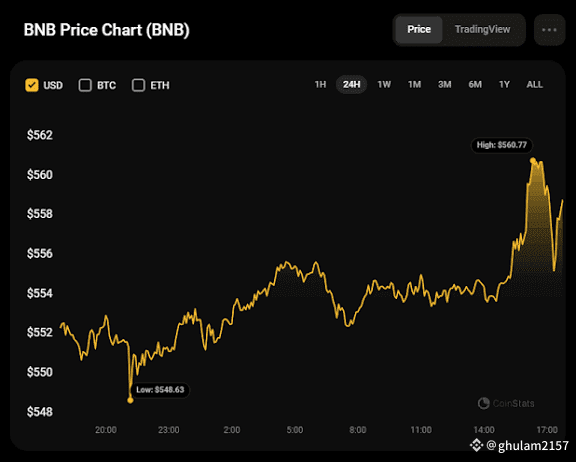Image resolution: width=576 pixels, height=462 pixels.
Task: Click the Binance logo beside ghulam2157
Action: (476, 445)
